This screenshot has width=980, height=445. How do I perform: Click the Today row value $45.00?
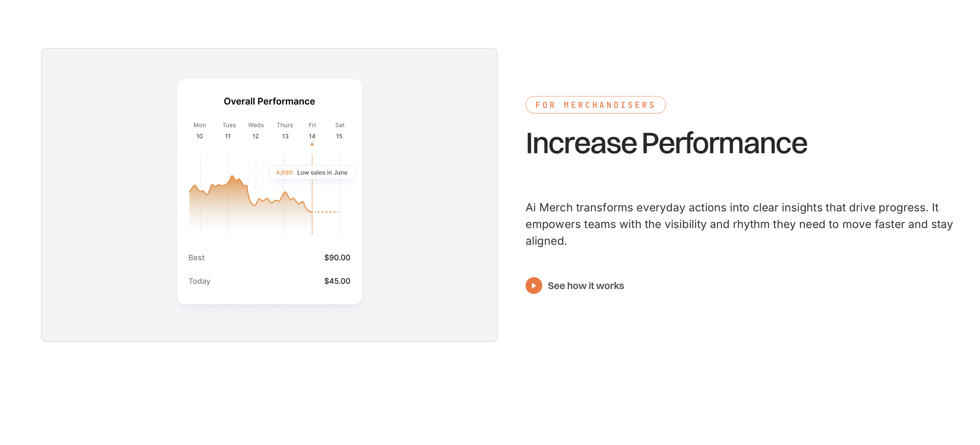[x=337, y=281]
